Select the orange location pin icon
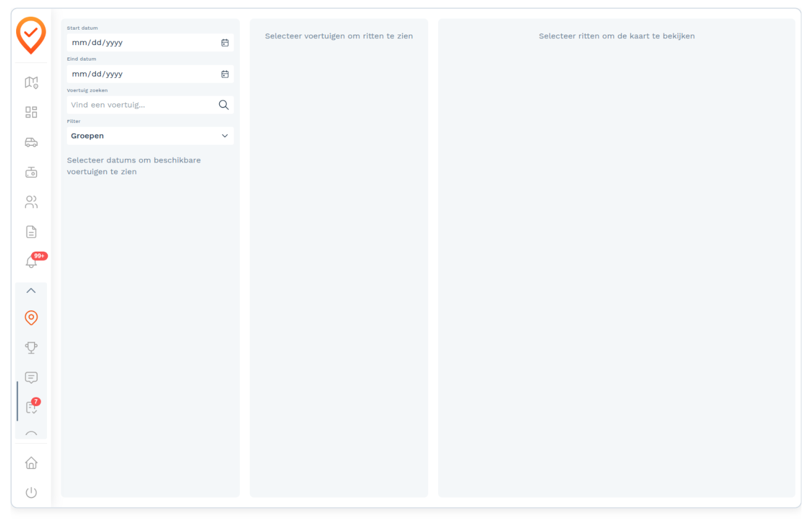The height and width of the screenshot is (521, 812). click(x=31, y=318)
